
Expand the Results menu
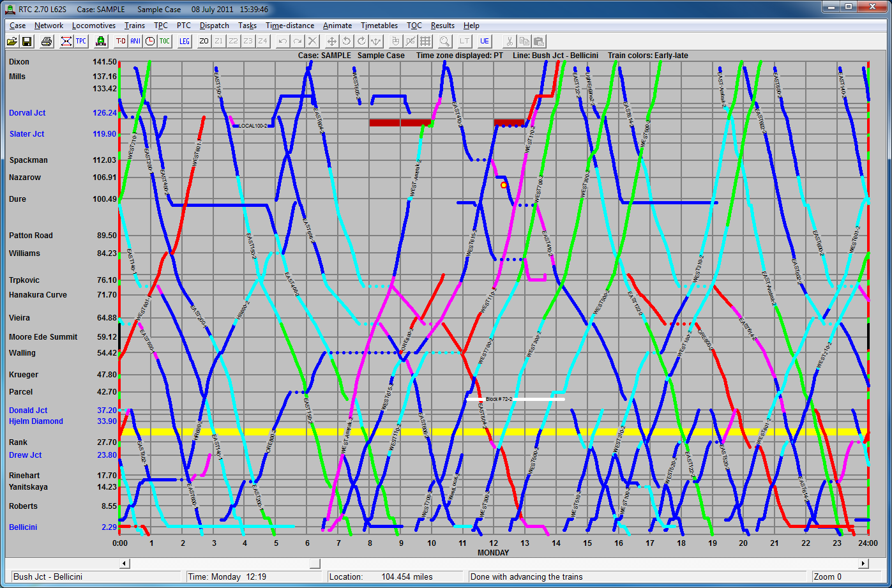442,26
